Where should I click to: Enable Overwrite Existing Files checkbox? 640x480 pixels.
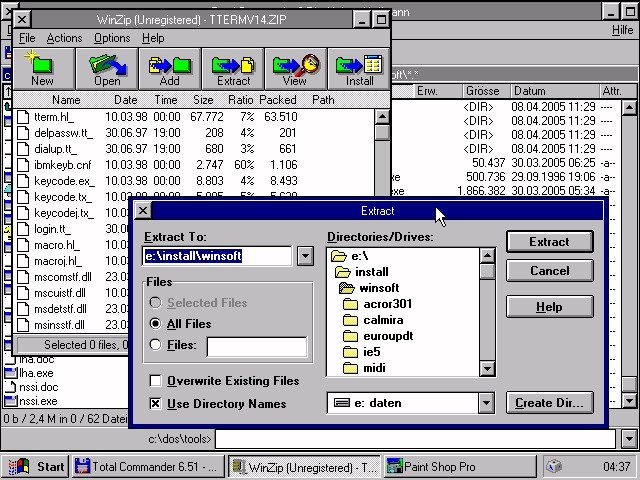[x=155, y=380]
